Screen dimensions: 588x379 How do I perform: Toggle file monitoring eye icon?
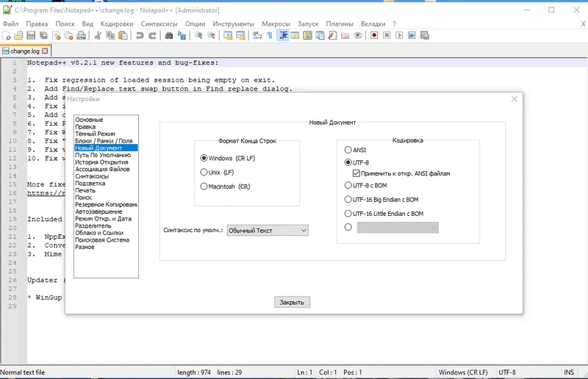pos(358,35)
